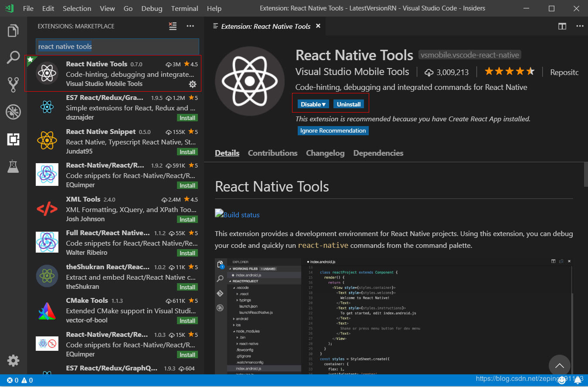This screenshot has height=387, width=588.
Task: Click the Uninstall button
Action: (349, 104)
